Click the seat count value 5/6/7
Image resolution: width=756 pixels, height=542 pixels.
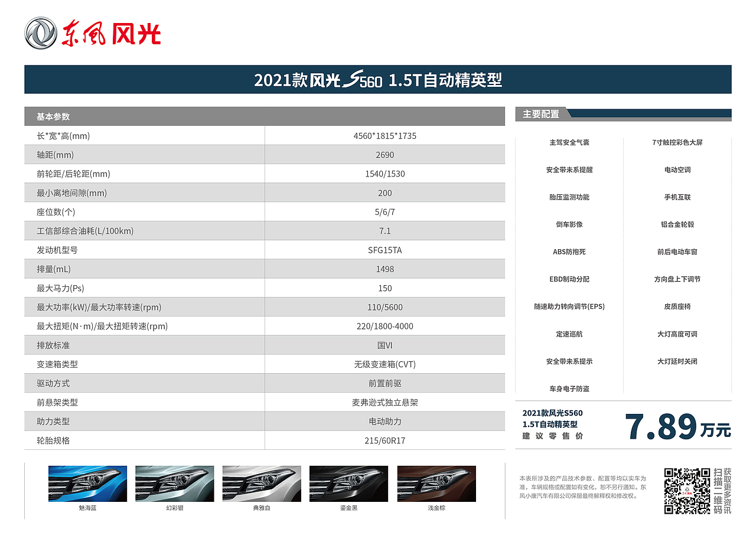click(385, 212)
